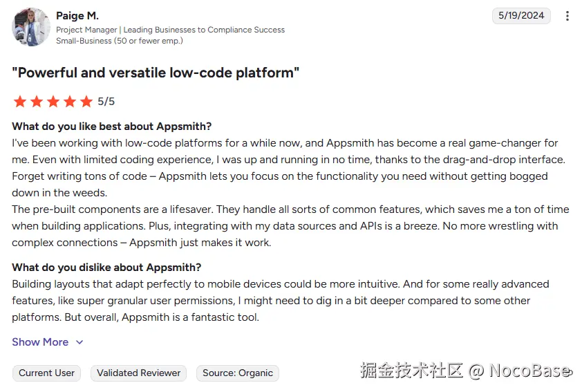The height and width of the screenshot is (392, 582).
Task: Click the third rating star
Action: click(x=53, y=102)
